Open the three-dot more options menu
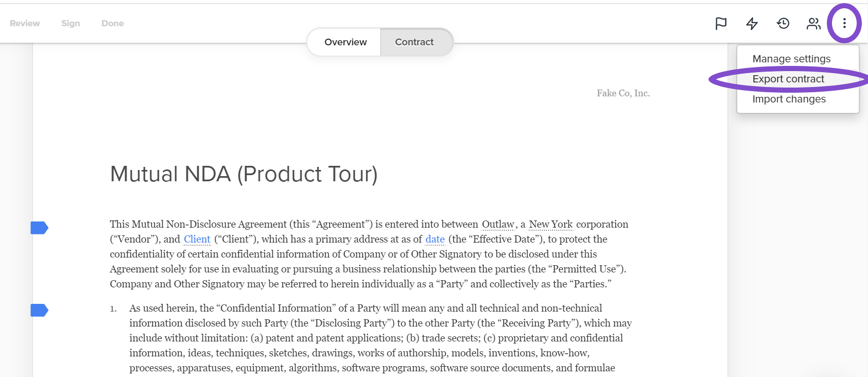 pyautogui.click(x=844, y=23)
